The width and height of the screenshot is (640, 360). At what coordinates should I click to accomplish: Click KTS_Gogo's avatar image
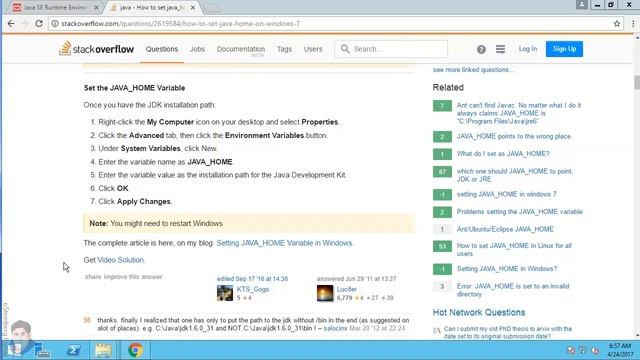point(224,293)
